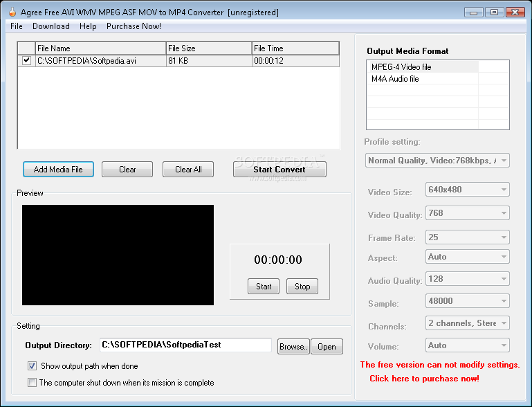Open the Aspect dropdown
This screenshot has height=407, width=532.
click(468, 257)
